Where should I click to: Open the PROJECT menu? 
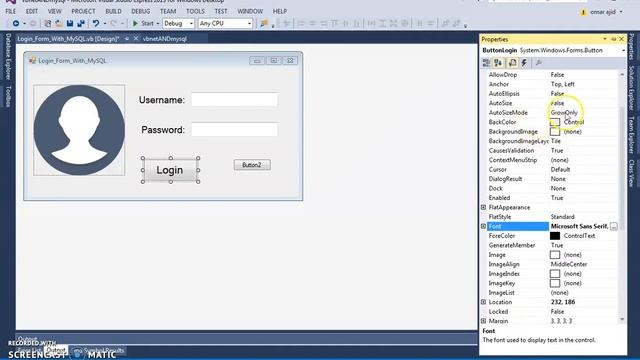point(83,11)
